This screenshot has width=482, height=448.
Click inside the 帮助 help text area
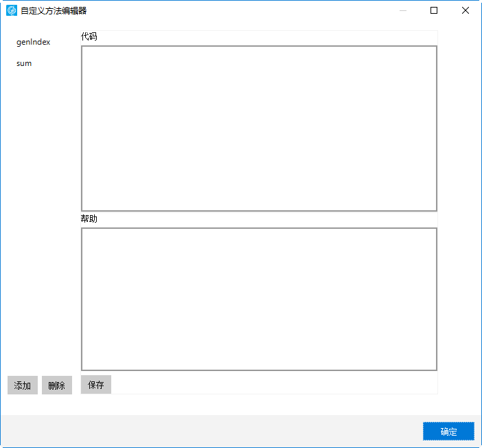259,299
